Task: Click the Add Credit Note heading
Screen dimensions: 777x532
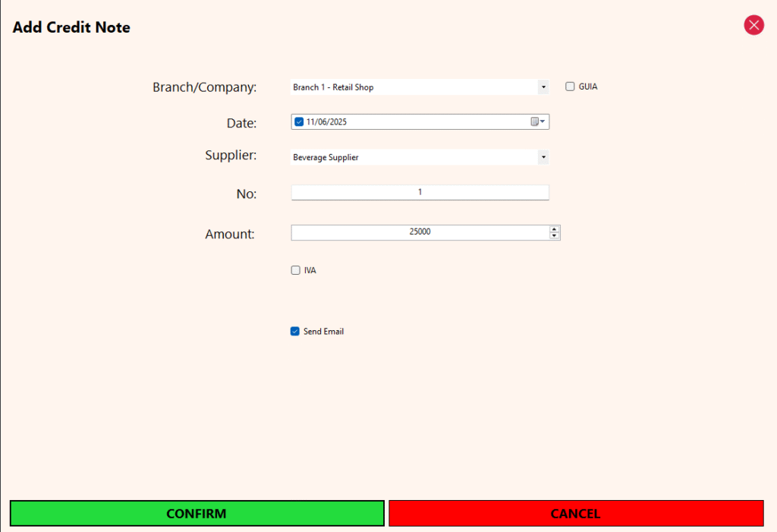Action: pyautogui.click(x=71, y=27)
